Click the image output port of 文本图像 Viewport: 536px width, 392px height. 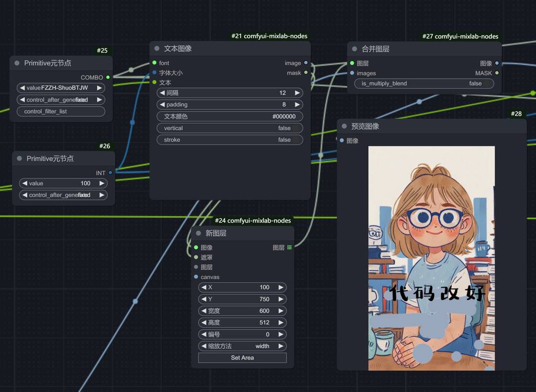click(x=306, y=63)
